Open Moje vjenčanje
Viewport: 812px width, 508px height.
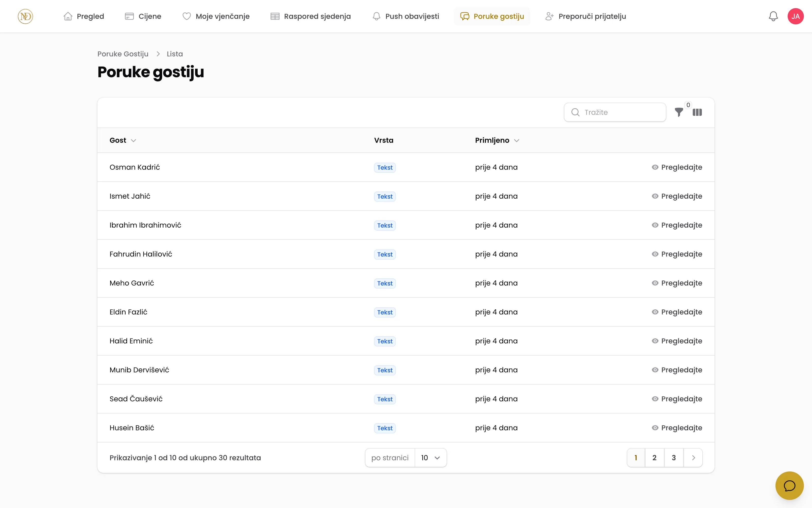pos(216,16)
